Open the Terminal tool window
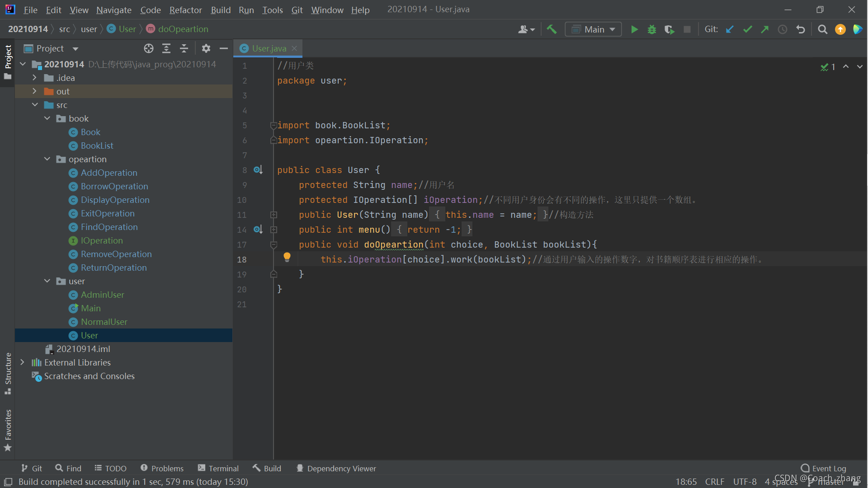868x488 pixels. coord(218,469)
